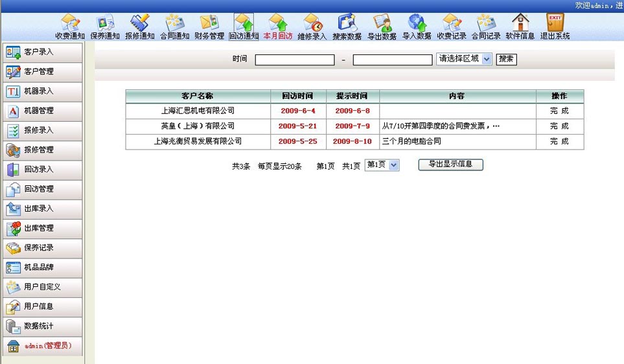Open 收费记录 toolbar icon
The image size is (624, 364).
pos(452,27)
